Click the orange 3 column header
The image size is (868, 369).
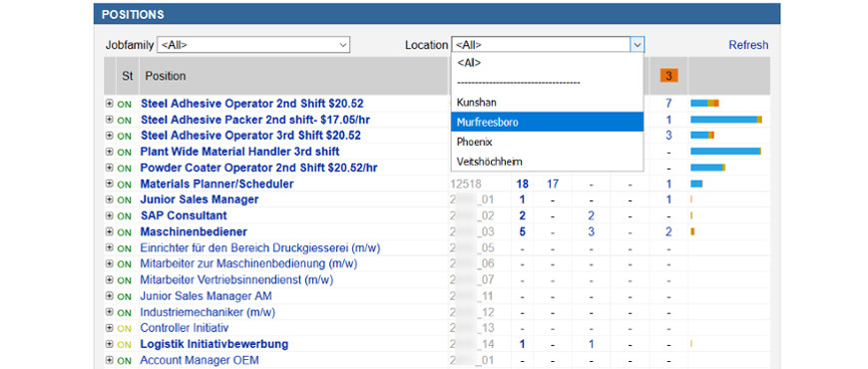click(x=668, y=76)
